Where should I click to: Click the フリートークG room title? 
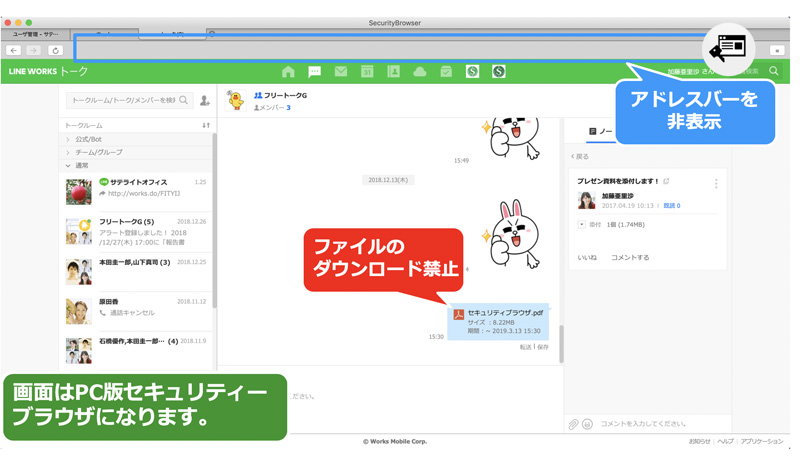[285, 95]
